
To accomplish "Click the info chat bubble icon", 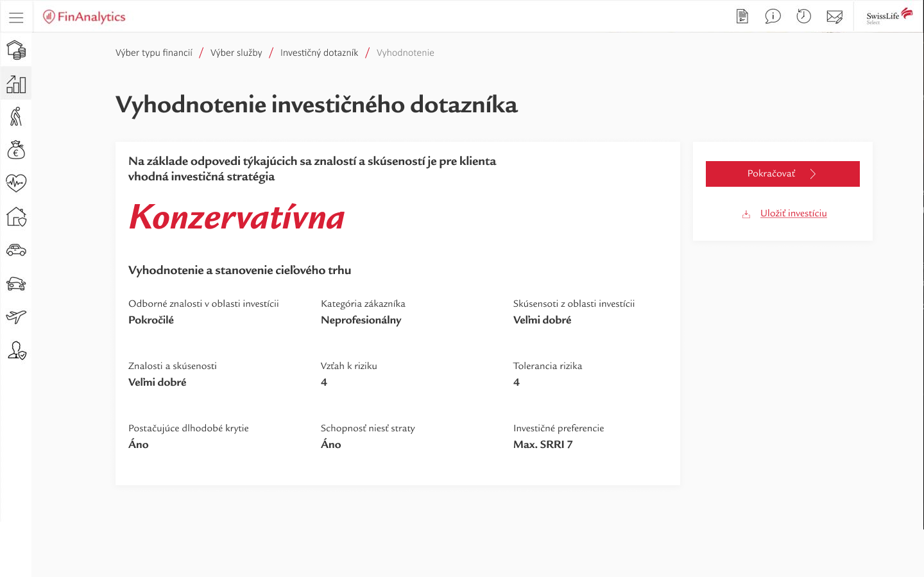I will coord(773,16).
